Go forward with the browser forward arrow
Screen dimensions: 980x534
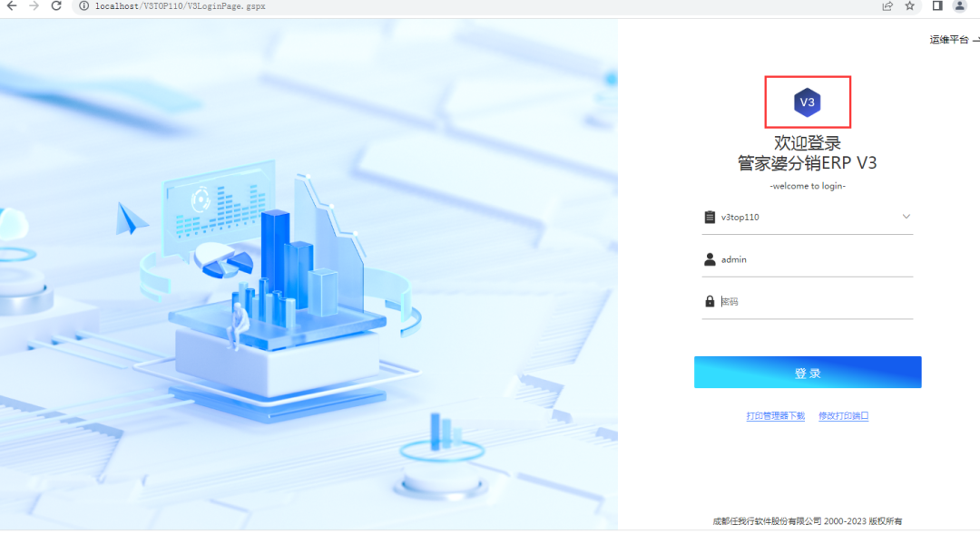point(34,6)
